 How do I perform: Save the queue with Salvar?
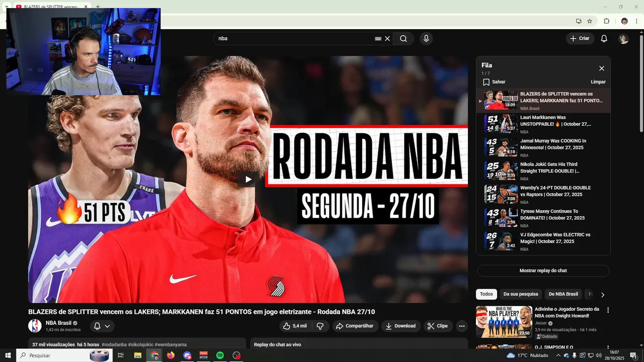[x=494, y=82]
